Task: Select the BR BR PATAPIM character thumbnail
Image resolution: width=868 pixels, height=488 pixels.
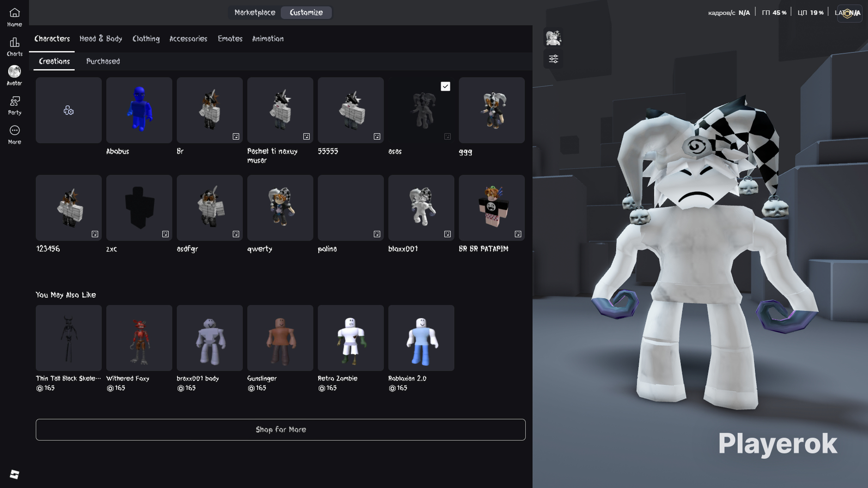Action: pyautogui.click(x=492, y=208)
